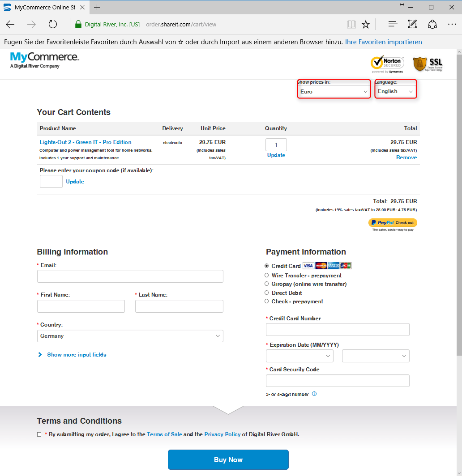Click the scrollbar down arrow
Viewport: 462px width, 476px height.
pos(459,473)
